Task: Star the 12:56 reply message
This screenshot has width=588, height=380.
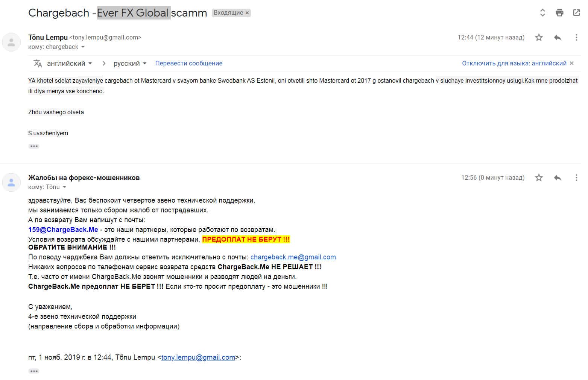Action: coord(539,178)
